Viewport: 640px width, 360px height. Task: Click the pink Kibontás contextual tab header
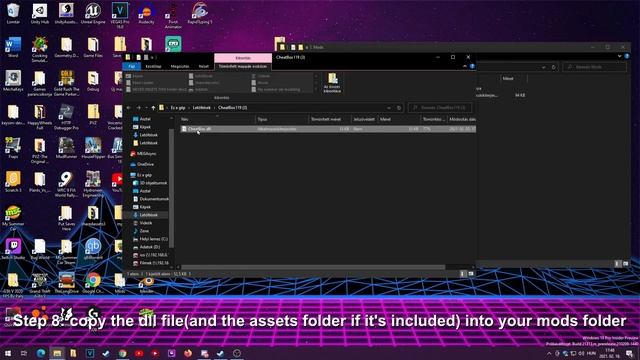tap(243, 58)
